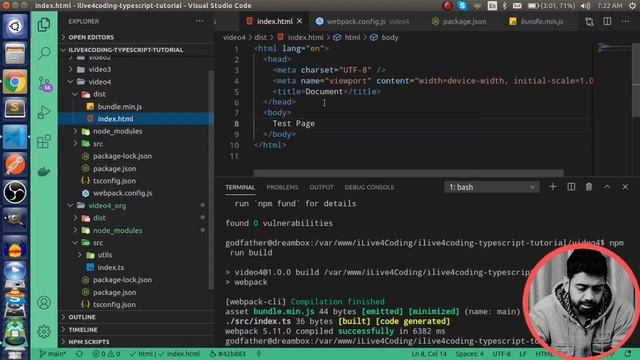Click the body breadcrumb in editor
Screen dimensions: 640x360
pyautogui.click(x=384, y=37)
